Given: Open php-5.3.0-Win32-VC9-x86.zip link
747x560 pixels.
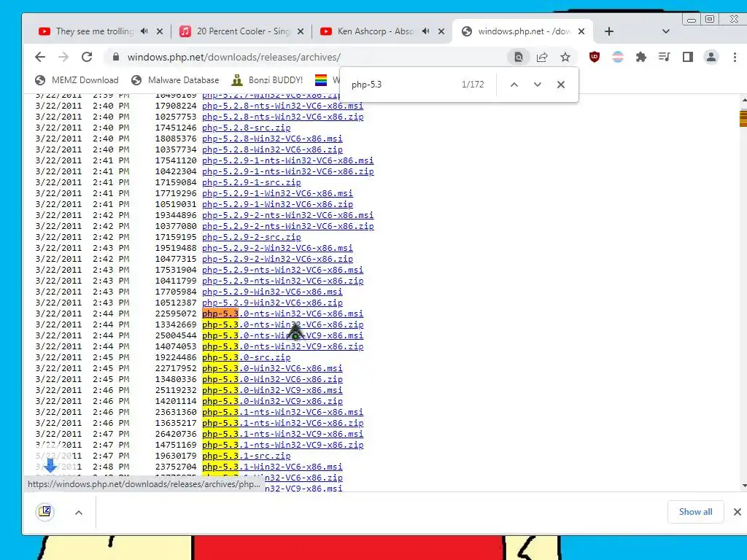Looking at the screenshot, I should tap(272, 402).
